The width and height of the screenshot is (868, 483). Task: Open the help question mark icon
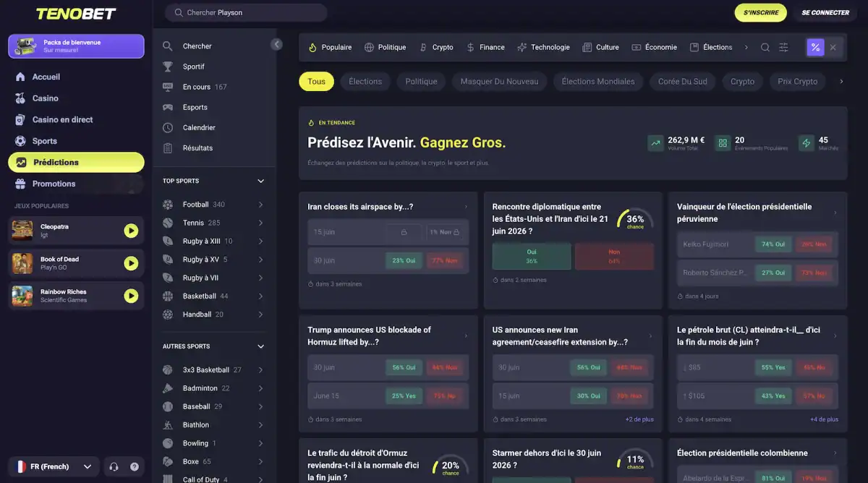[135, 466]
